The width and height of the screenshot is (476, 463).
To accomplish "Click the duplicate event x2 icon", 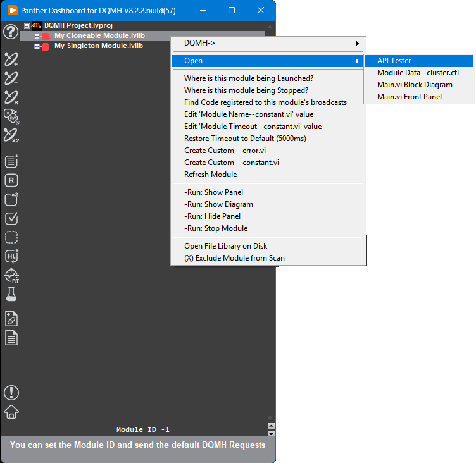I will (x=11, y=135).
